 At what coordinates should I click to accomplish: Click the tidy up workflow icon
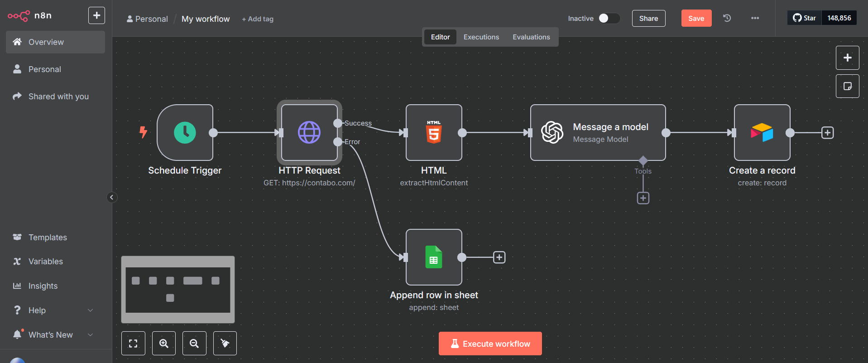point(225,344)
